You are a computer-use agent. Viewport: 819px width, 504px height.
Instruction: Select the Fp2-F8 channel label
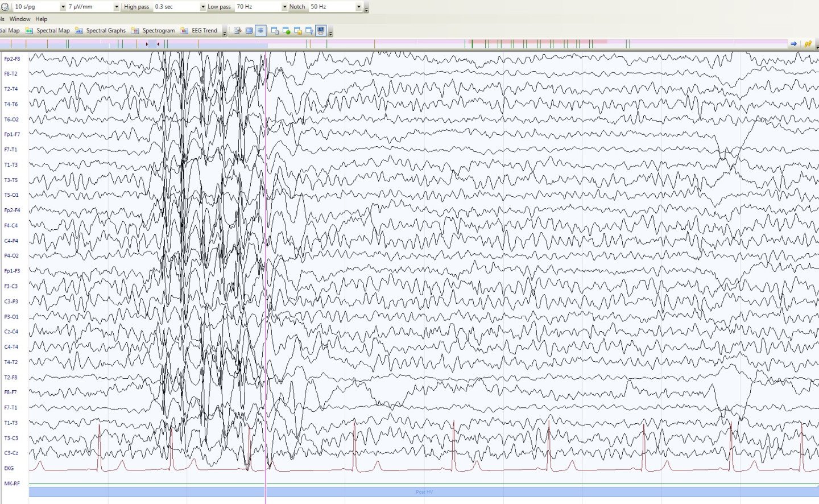12,59
